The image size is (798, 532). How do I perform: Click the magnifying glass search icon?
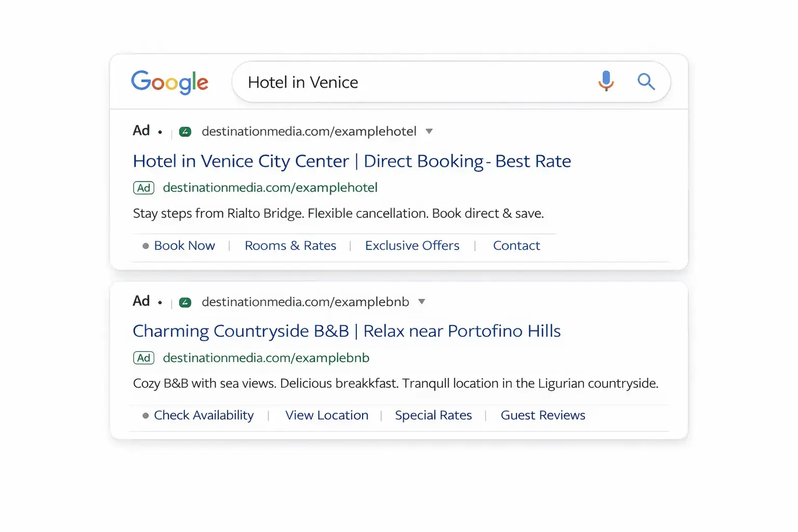pyautogui.click(x=646, y=82)
